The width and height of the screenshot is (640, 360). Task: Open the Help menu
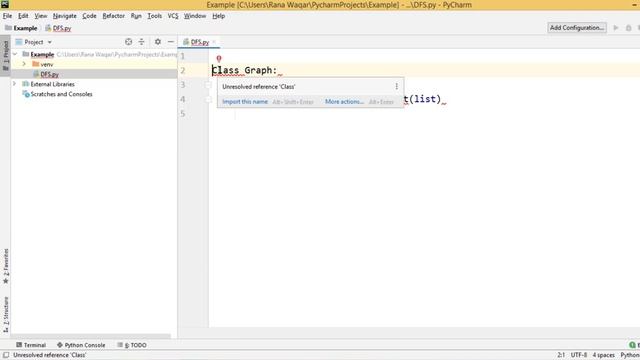point(219,16)
